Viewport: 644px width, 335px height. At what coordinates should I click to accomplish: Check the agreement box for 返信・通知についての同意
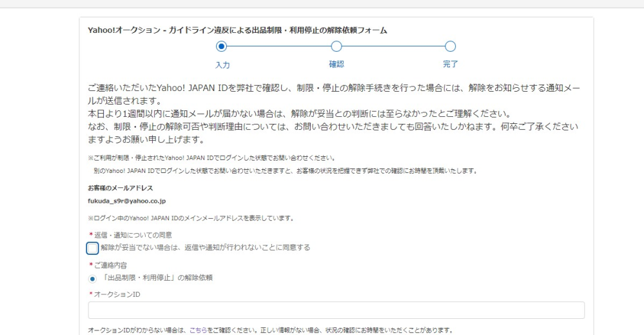point(92,249)
